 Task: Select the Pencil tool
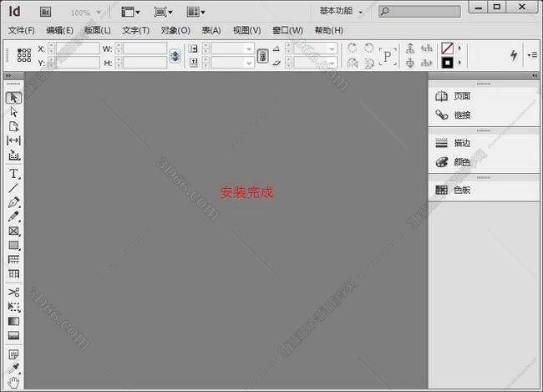[13, 216]
